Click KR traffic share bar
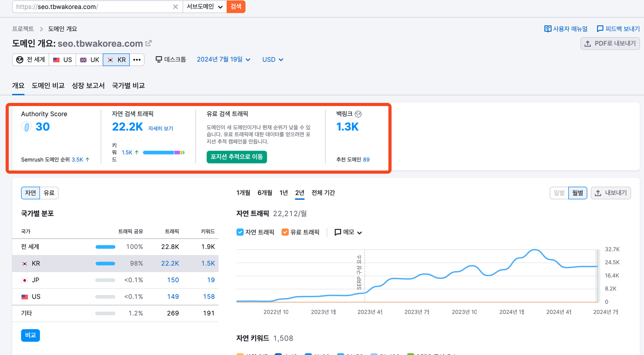Screen dimensions: 644x355 click(x=105, y=263)
